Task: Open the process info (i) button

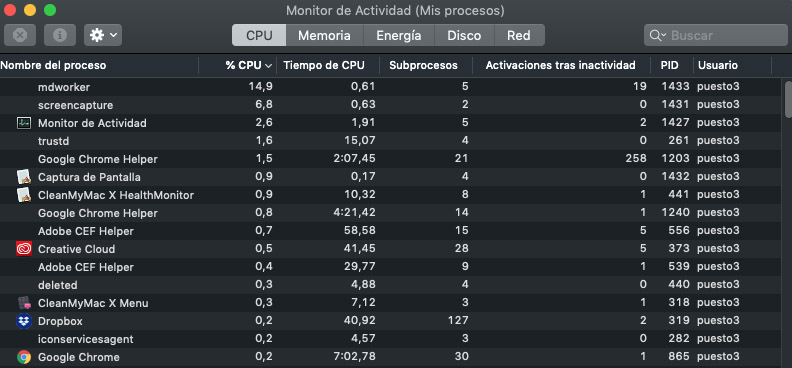Action: tap(60, 35)
